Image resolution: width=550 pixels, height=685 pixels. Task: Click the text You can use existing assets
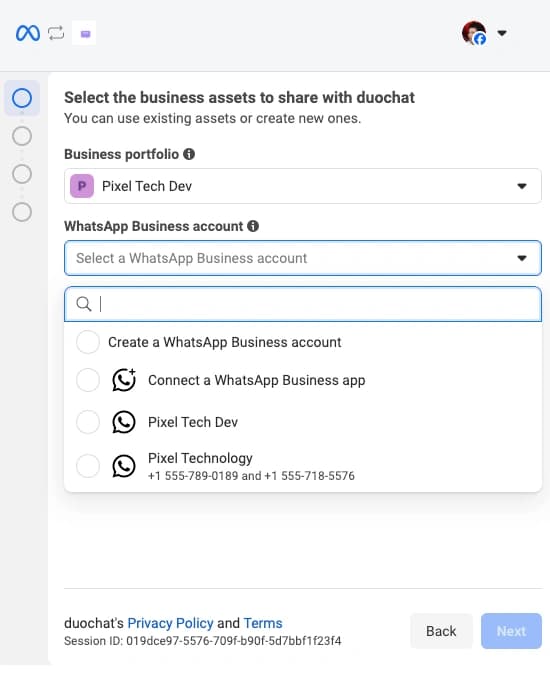tap(212, 118)
